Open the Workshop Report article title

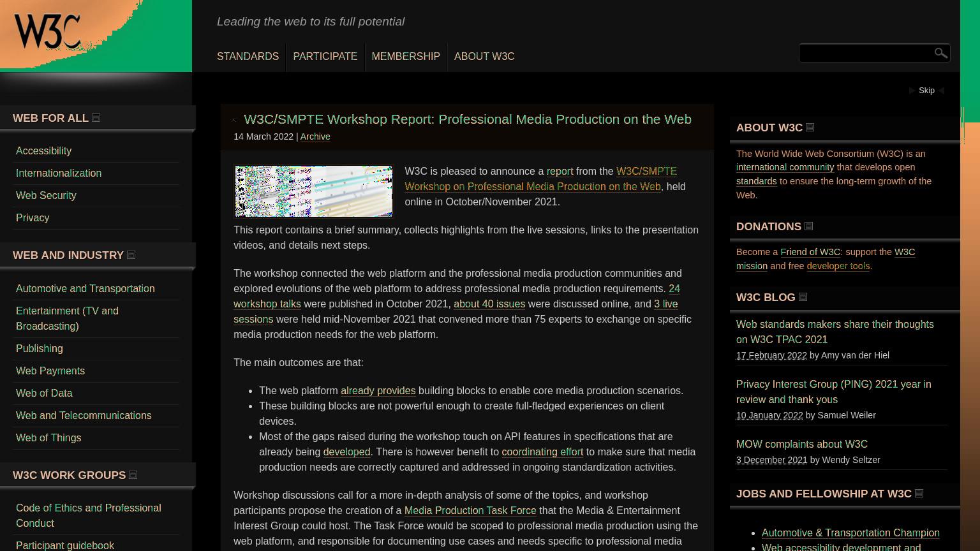click(x=468, y=119)
